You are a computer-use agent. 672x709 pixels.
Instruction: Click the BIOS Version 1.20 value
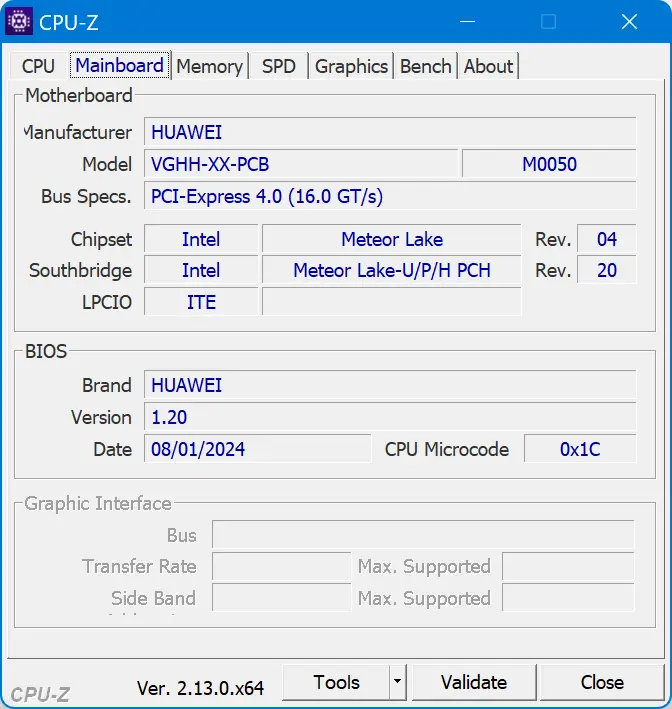coord(390,417)
